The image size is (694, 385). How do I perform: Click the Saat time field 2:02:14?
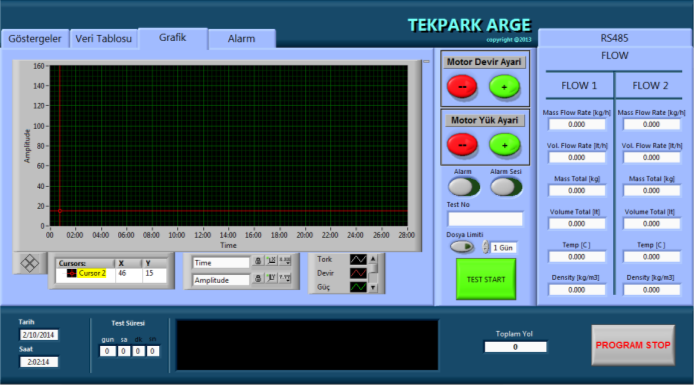coord(39,362)
